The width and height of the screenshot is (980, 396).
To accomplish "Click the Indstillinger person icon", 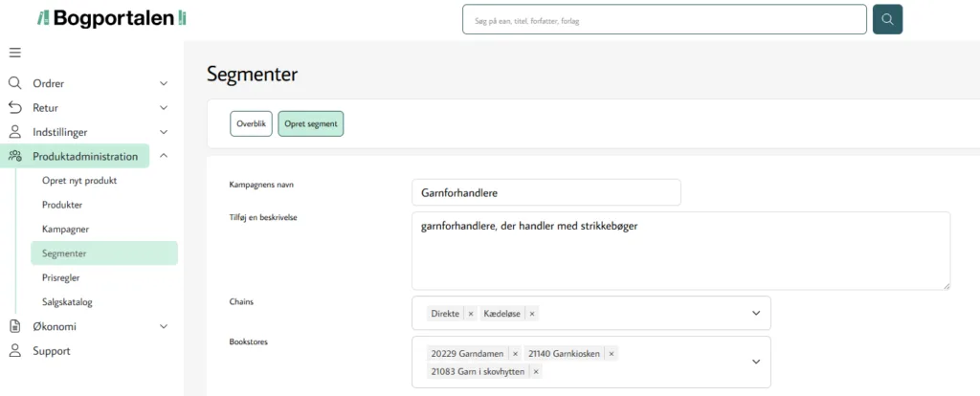I will pyautogui.click(x=15, y=132).
